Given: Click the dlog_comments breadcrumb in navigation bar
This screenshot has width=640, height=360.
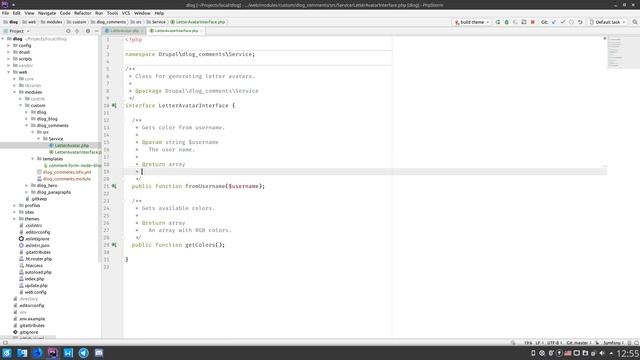Looking at the screenshot, I should point(109,22).
